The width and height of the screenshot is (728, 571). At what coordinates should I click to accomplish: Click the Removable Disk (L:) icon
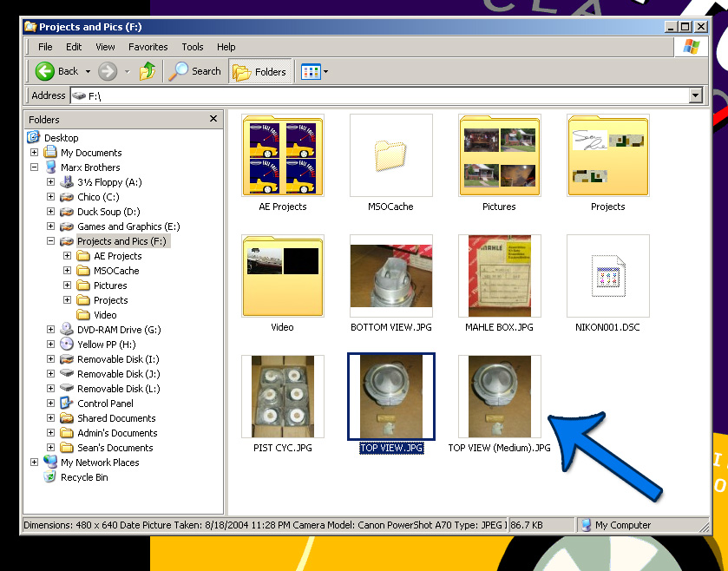pyautogui.click(x=67, y=388)
